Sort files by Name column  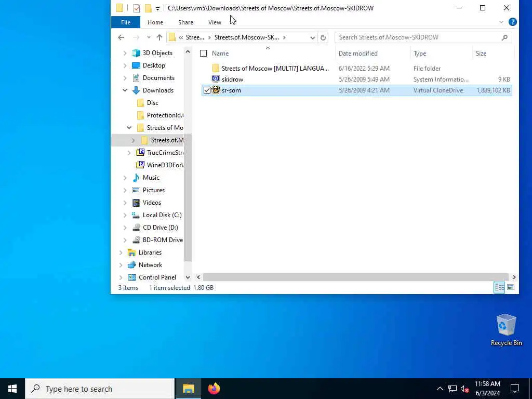pyautogui.click(x=220, y=54)
